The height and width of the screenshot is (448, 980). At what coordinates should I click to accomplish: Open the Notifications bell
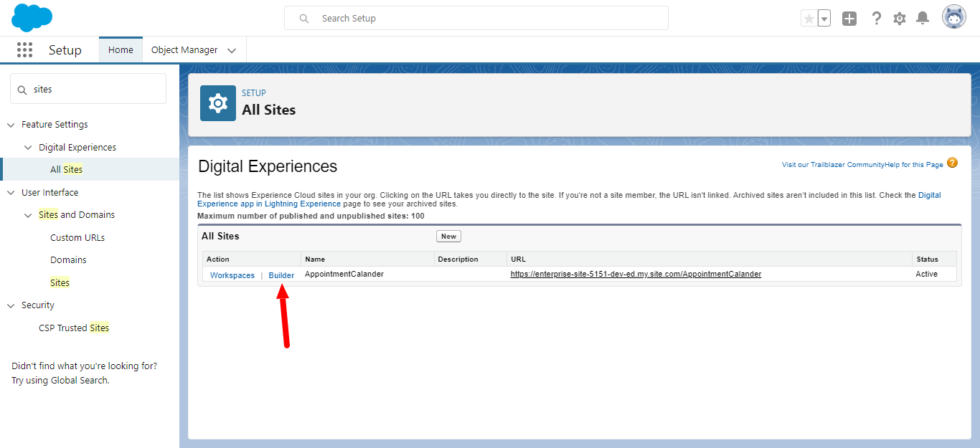[923, 19]
